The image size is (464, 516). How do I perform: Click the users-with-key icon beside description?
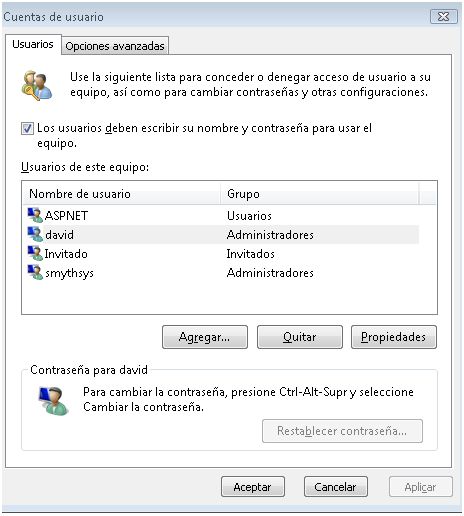pos(37,85)
